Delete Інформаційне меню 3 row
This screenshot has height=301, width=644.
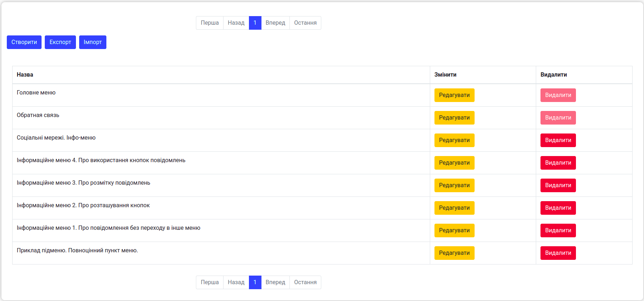(x=558, y=185)
